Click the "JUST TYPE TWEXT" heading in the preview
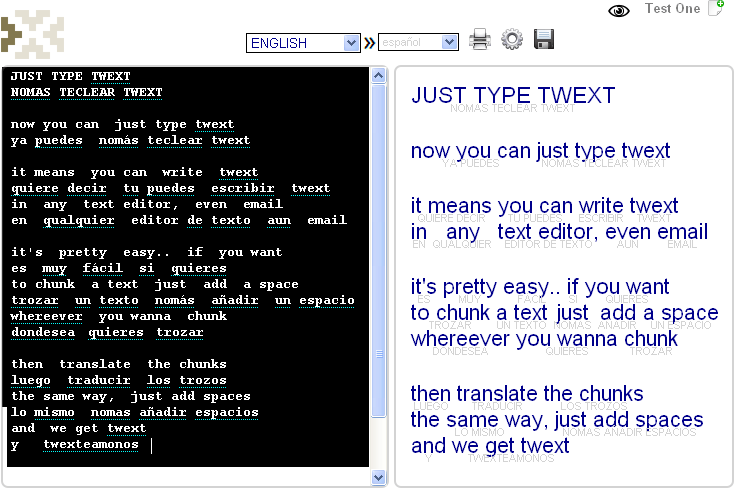Screen dimensions: 737x493 [513, 96]
